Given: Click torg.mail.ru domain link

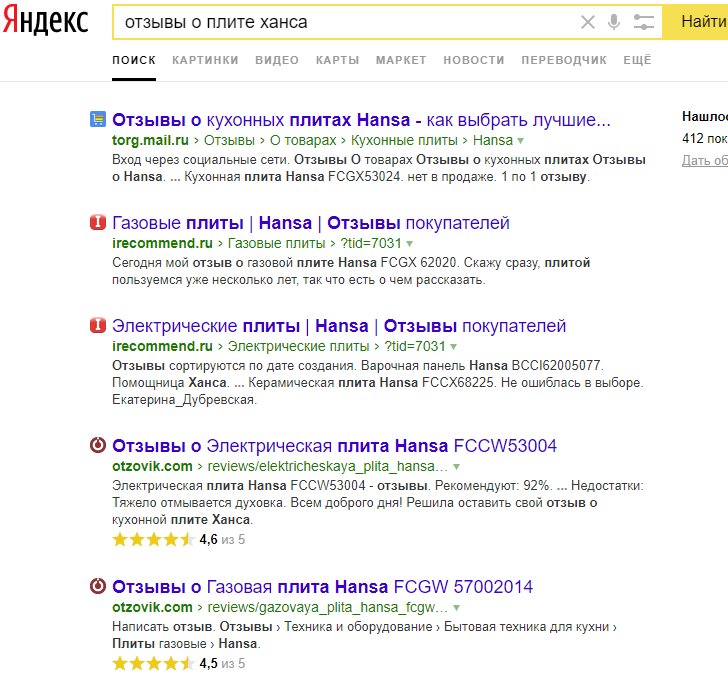Looking at the screenshot, I should pyautogui.click(x=150, y=140).
